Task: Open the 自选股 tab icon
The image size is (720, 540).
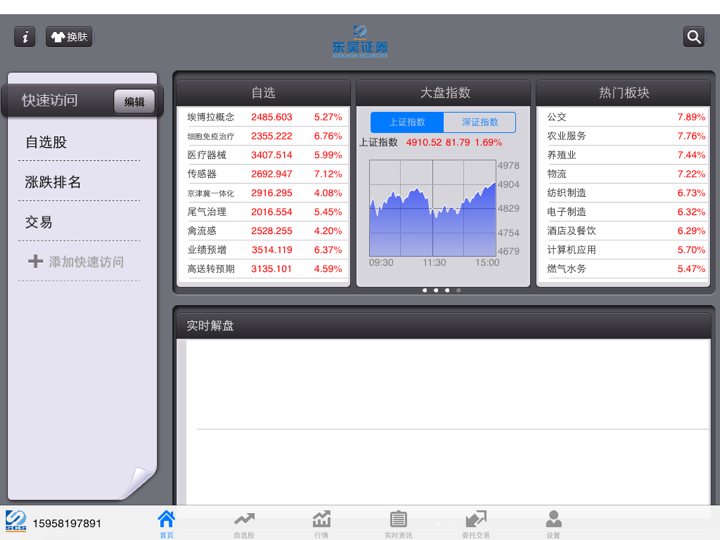Action: point(244,524)
